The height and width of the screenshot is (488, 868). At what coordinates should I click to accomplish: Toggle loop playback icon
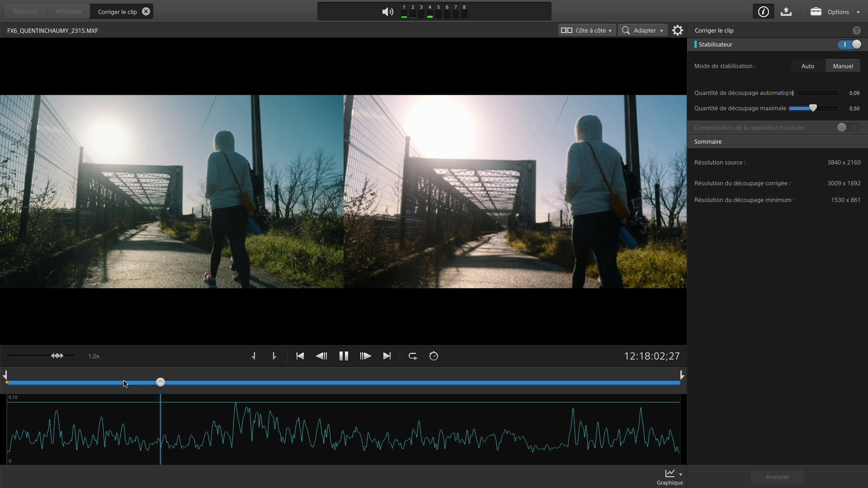coord(413,356)
